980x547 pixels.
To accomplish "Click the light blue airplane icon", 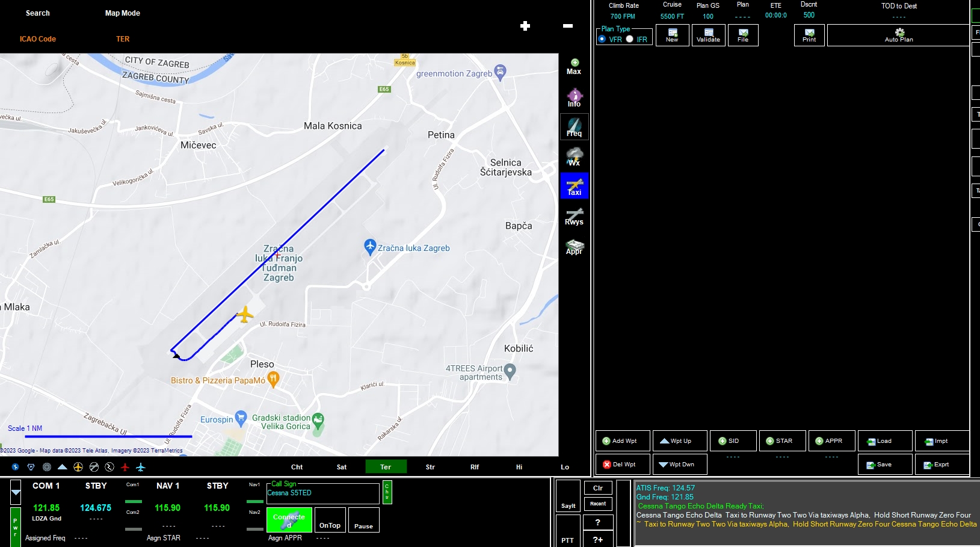I will coord(141,467).
